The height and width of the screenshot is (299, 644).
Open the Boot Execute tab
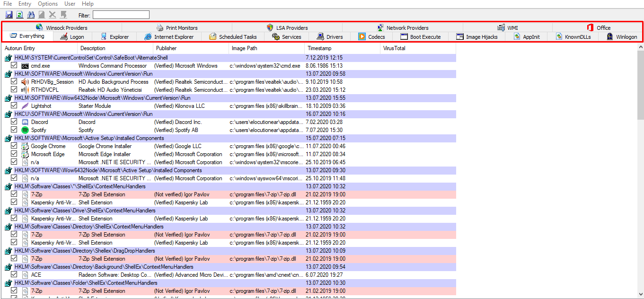click(421, 37)
